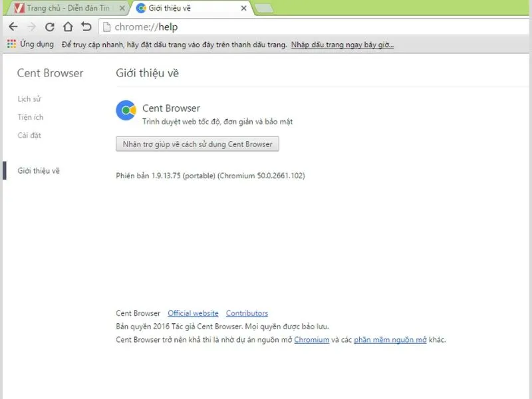This screenshot has height=399, width=532.
Task: Click the Cent Browser sidebar heading
Action: (x=51, y=73)
